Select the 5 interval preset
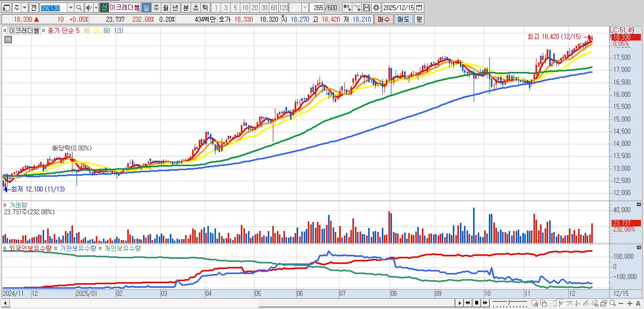644x309 pixels. pyautogui.click(x=235, y=8)
